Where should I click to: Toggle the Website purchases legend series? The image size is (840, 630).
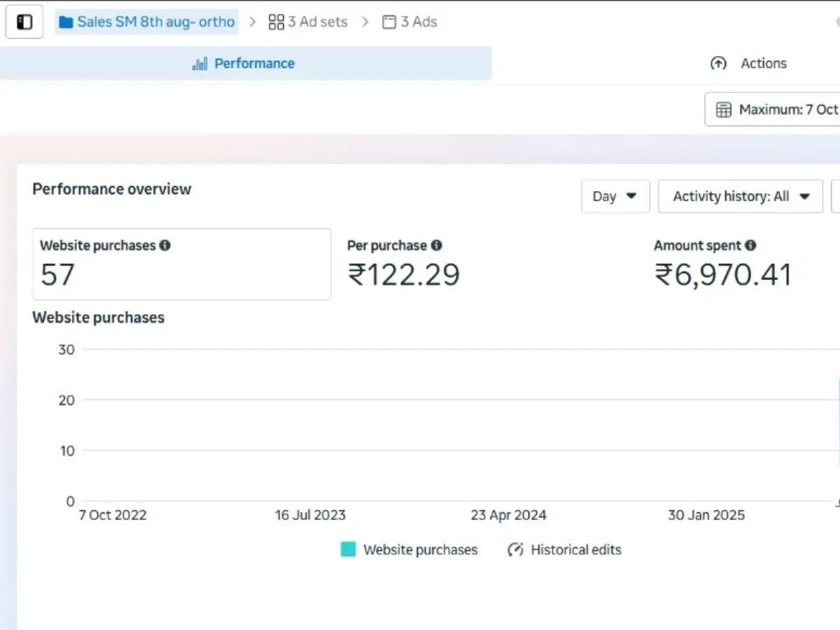(x=409, y=550)
